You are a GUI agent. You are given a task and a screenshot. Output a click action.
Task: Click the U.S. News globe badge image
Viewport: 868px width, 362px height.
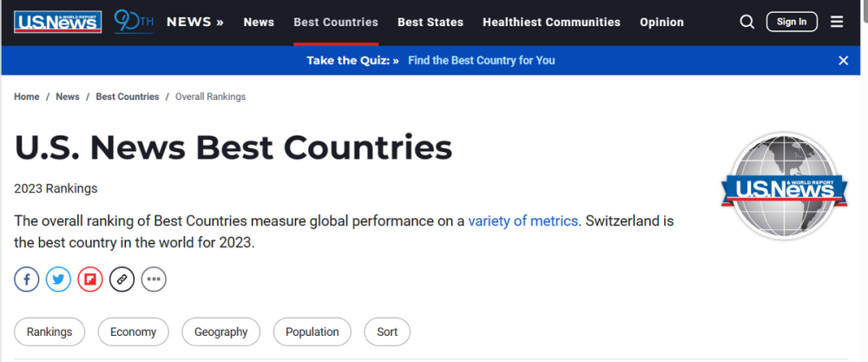click(x=784, y=186)
